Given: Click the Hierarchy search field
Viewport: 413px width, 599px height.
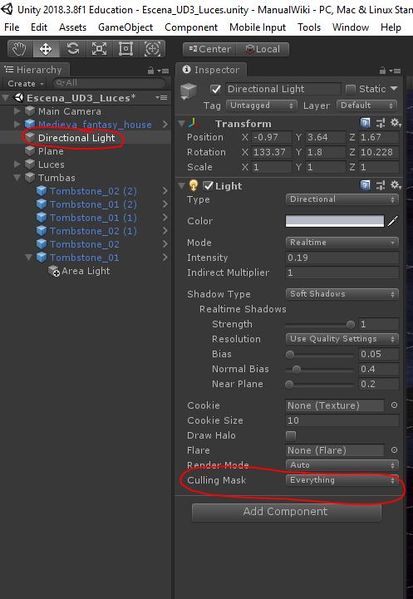Looking at the screenshot, I should (109, 83).
